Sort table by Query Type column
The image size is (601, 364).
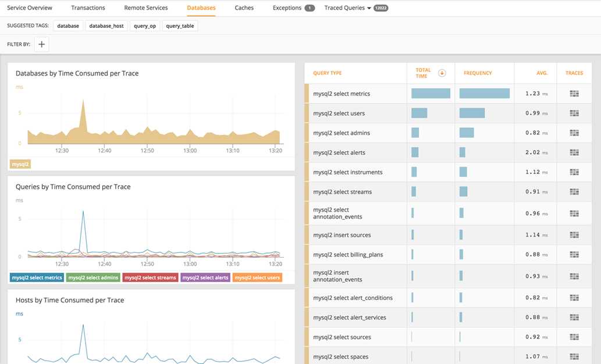pos(328,73)
